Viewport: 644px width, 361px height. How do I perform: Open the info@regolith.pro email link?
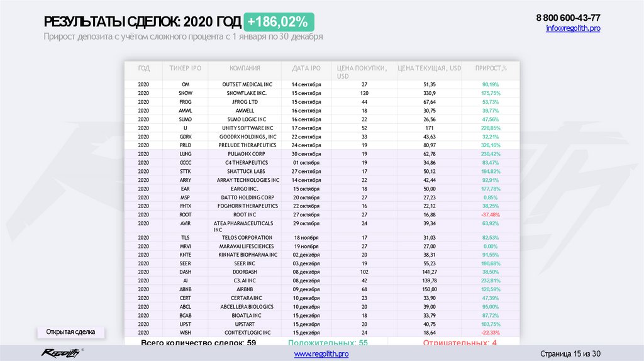coord(573,28)
